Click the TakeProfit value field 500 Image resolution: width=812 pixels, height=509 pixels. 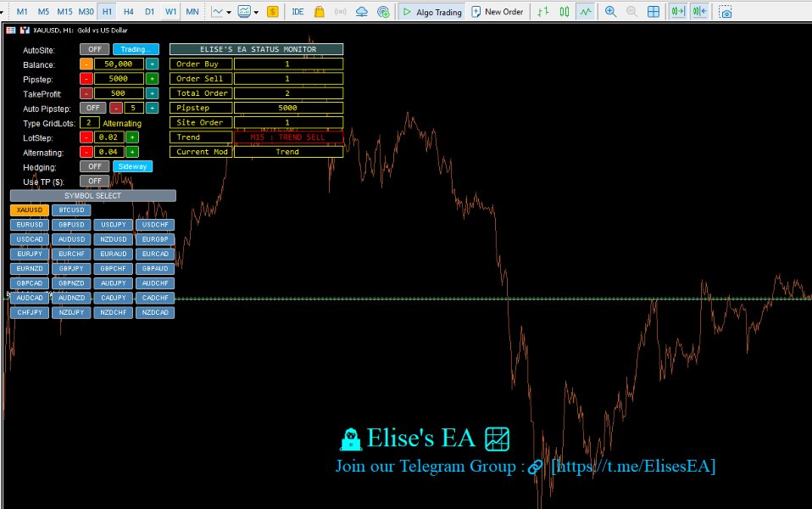(x=119, y=93)
